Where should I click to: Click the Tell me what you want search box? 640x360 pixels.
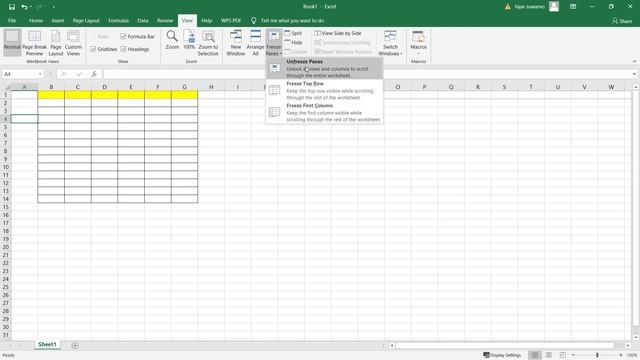coord(292,20)
